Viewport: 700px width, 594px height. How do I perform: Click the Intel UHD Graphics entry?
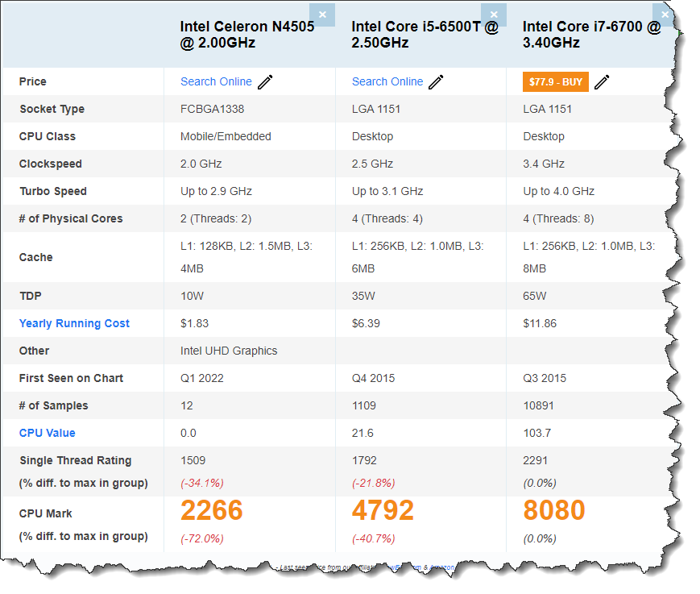pyautogui.click(x=229, y=351)
